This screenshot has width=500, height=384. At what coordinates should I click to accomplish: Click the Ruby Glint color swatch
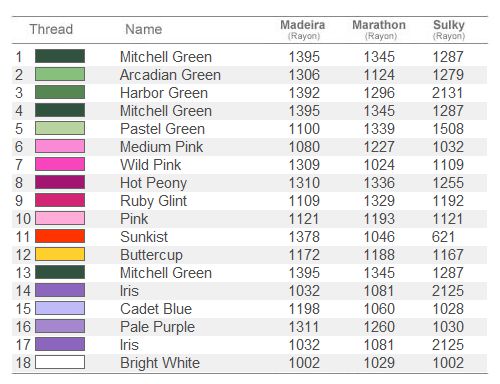click(x=60, y=200)
